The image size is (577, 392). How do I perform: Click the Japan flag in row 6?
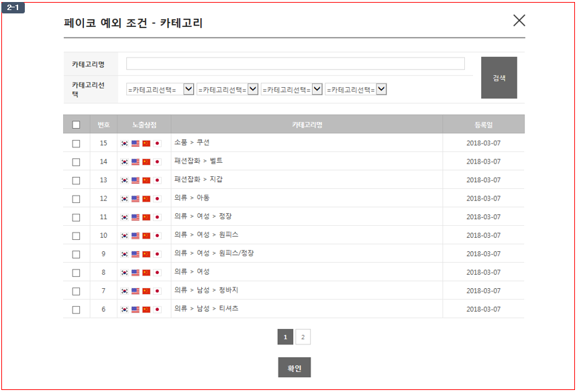pos(157,310)
